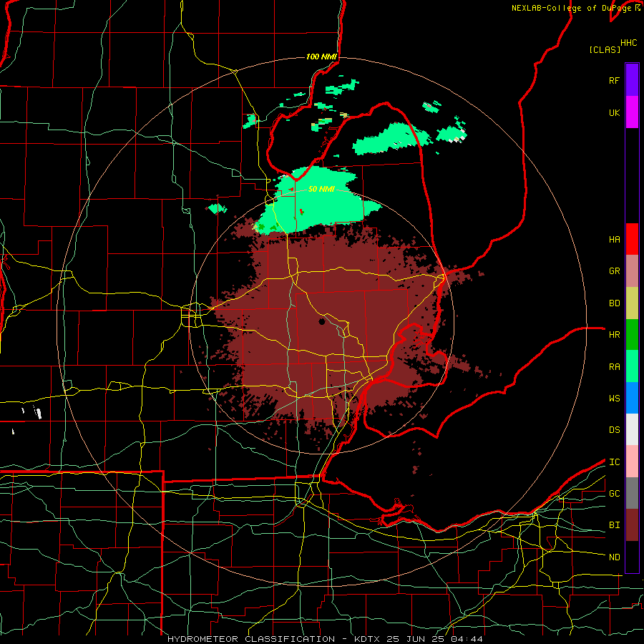Click the 'GR' legend label

[614, 271]
